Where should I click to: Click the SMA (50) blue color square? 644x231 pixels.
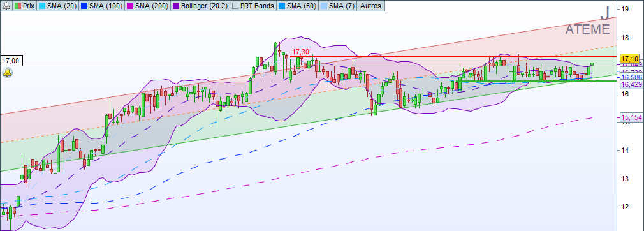(281, 6)
